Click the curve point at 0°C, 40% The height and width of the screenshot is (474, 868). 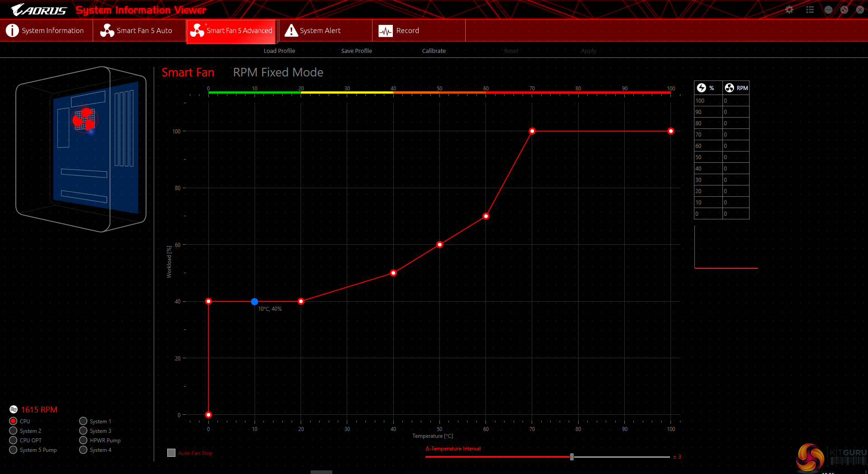pyautogui.click(x=208, y=301)
